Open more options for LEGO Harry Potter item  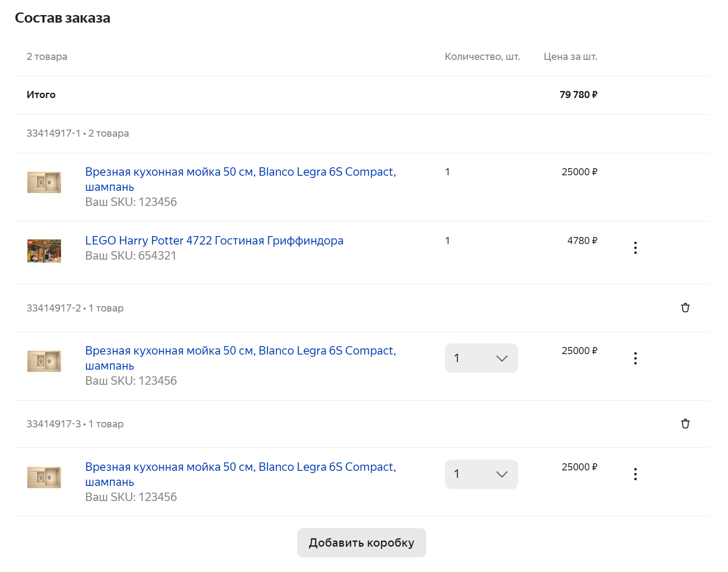[x=635, y=248]
